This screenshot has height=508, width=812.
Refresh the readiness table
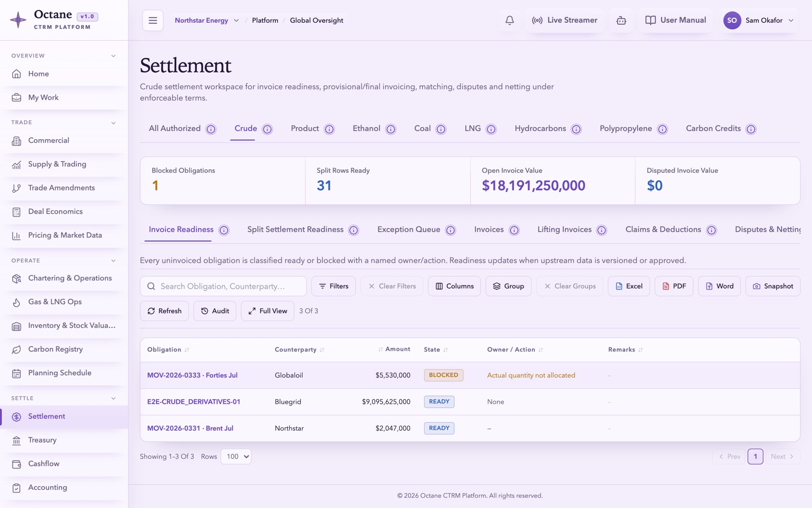tap(164, 311)
